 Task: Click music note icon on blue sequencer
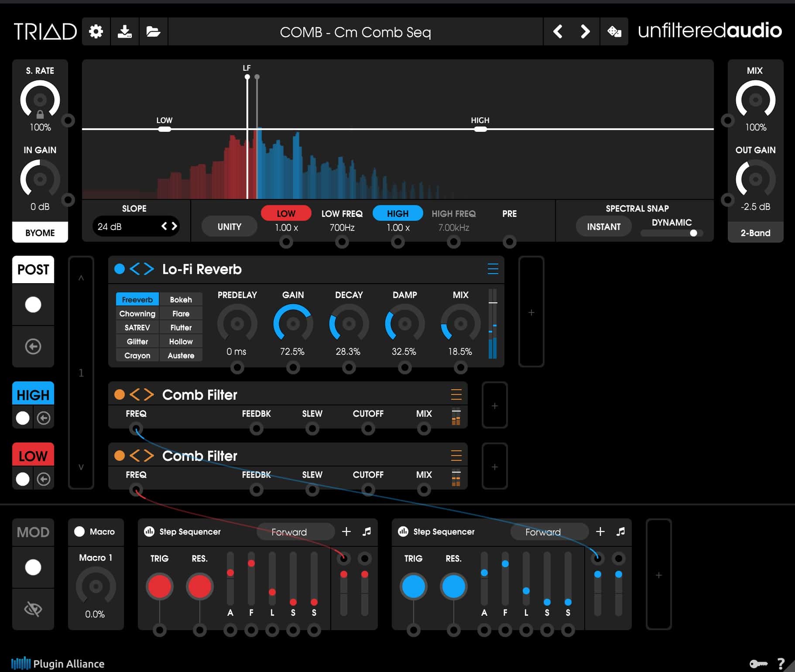[621, 531]
